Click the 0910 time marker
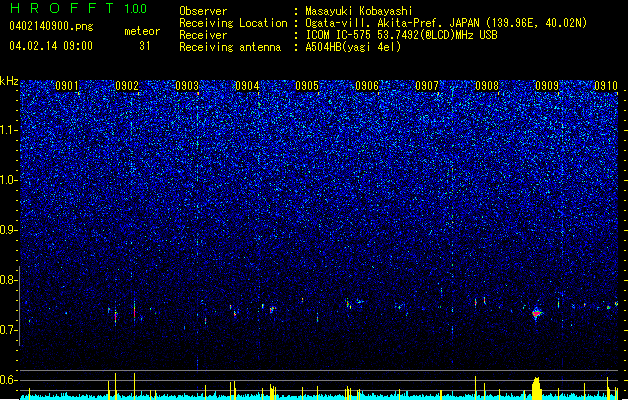The height and width of the screenshot is (400, 629). click(606, 86)
